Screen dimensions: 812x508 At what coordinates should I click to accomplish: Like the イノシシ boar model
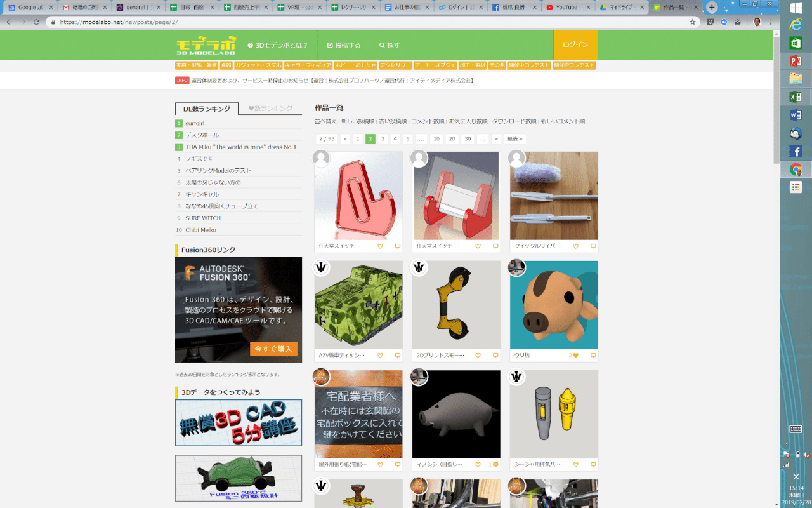click(x=478, y=465)
